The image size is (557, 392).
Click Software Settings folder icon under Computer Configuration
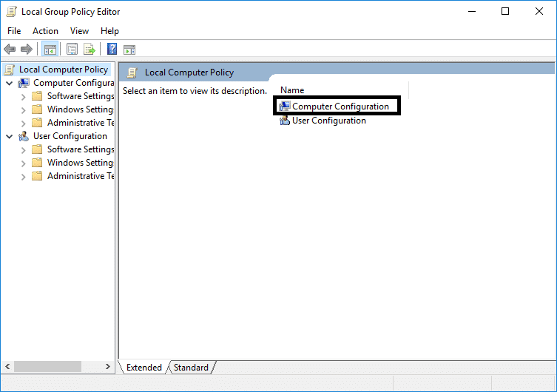(37, 96)
